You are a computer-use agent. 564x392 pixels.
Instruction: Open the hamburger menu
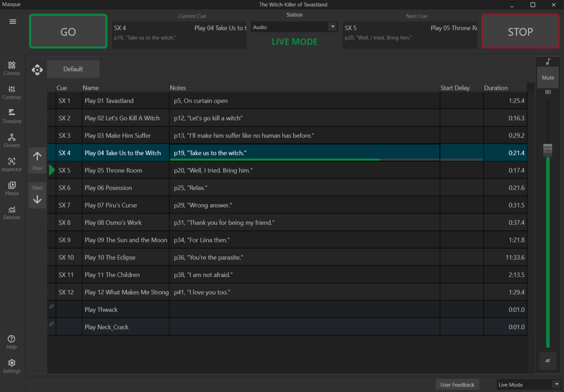[13, 22]
